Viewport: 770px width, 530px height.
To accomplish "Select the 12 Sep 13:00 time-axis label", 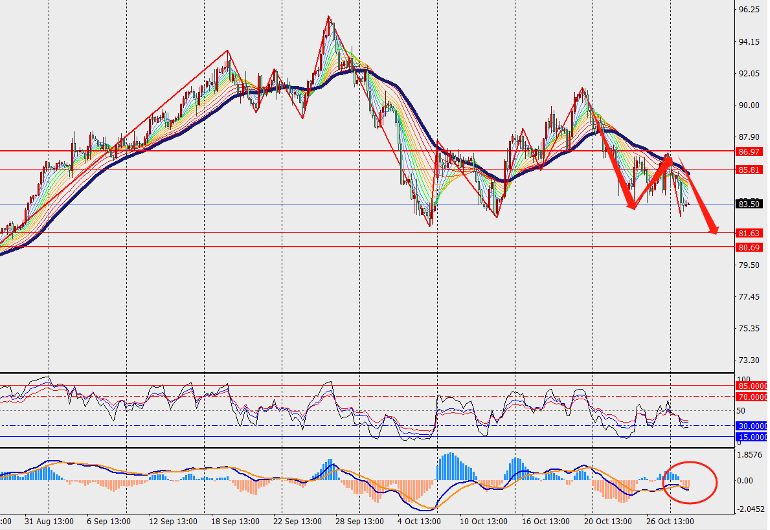I will (173, 522).
